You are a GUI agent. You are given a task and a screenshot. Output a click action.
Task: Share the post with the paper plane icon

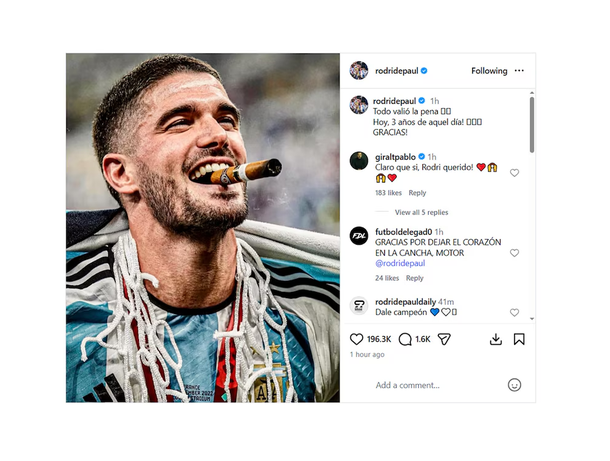pyautogui.click(x=444, y=340)
